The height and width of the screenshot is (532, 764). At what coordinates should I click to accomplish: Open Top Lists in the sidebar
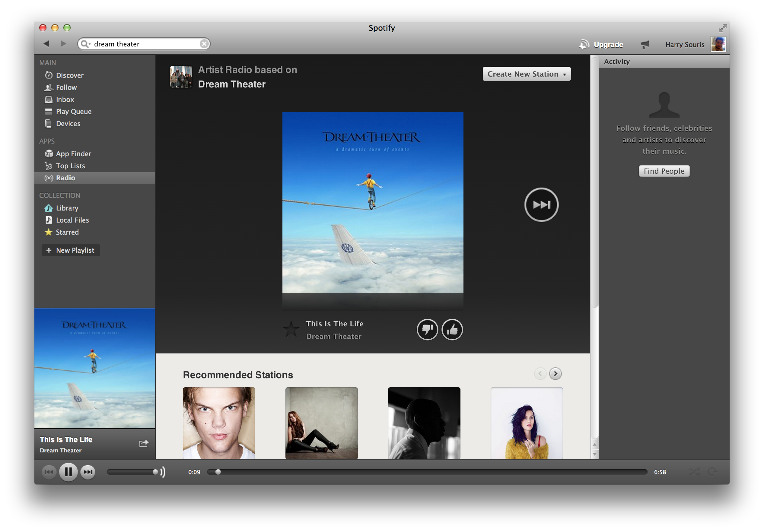pos(94,166)
